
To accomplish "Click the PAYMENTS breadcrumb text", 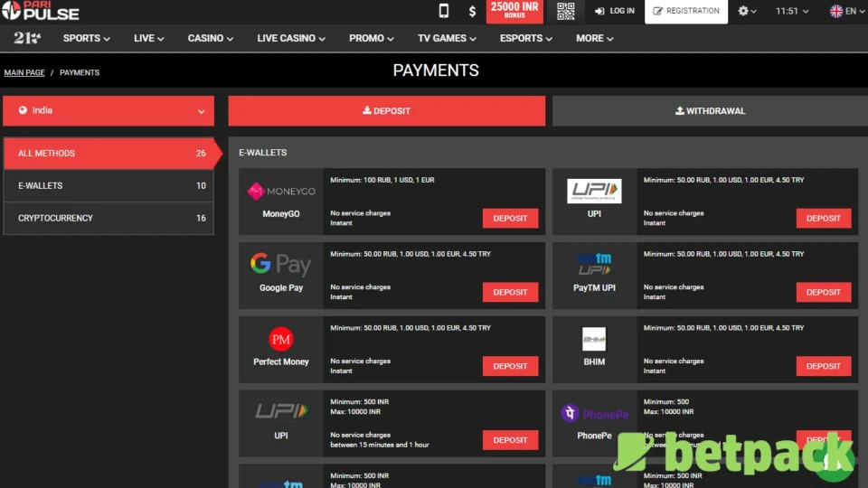I will (x=80, y=72).
